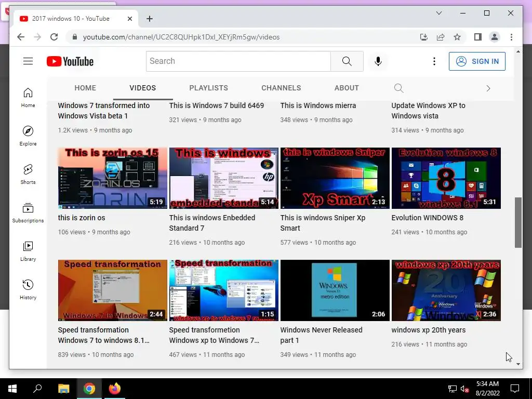
Task: Open the PLAYLISTS channel tab
Action: 209,88
